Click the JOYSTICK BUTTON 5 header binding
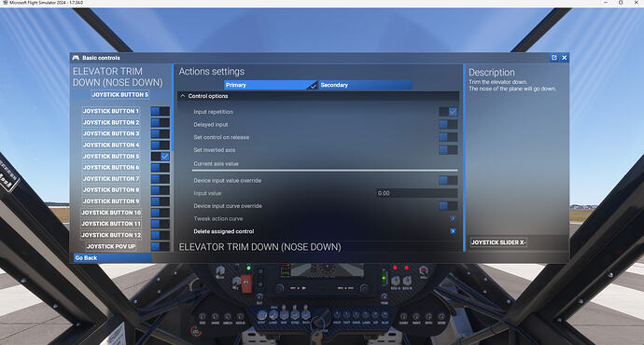The height and width of the screenshot is (345, 644). tap(119, 95)
